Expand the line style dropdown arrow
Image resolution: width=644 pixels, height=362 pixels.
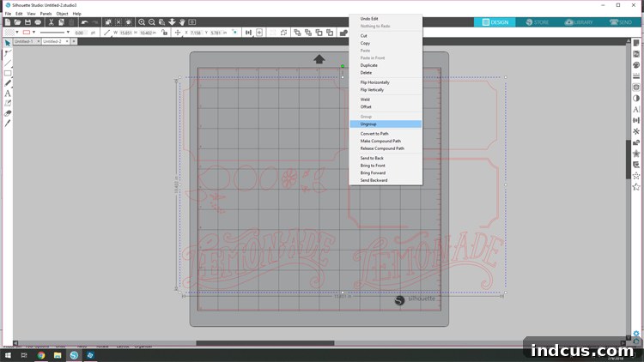tap(68, 33)
